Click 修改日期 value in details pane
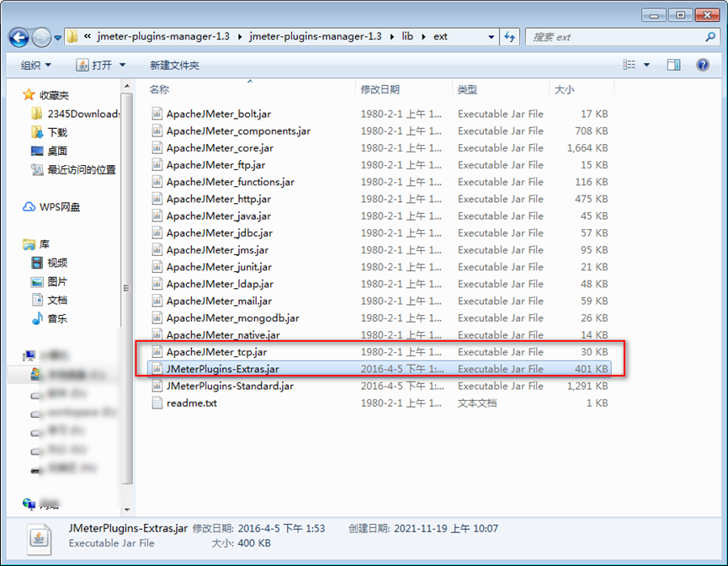728x566 pixels. [281, 528]
